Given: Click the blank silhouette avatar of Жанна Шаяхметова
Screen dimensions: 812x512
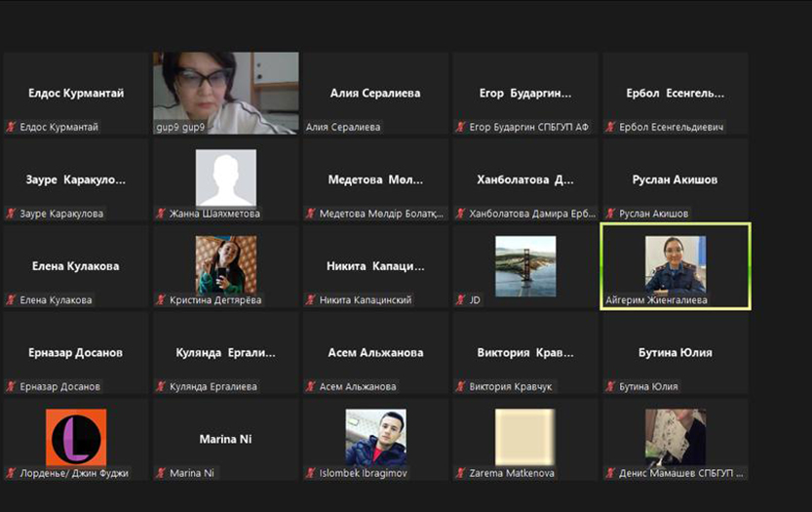Looking at the screenshot, I should [x=225, y=178].
